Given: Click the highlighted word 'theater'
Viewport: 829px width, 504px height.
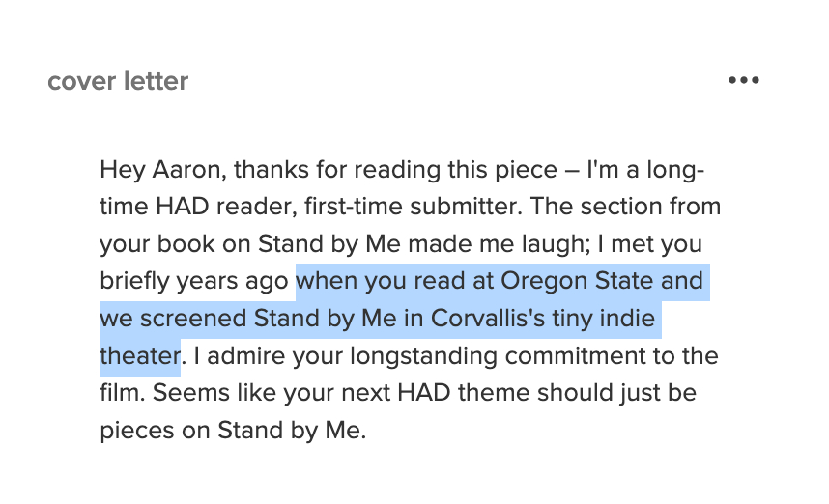Looking at the screenshot, I should click(x=139, y=355).
